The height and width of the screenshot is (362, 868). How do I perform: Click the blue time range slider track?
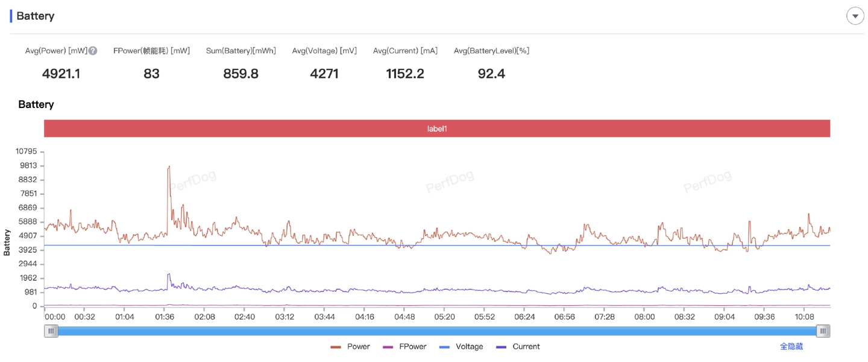437,331
